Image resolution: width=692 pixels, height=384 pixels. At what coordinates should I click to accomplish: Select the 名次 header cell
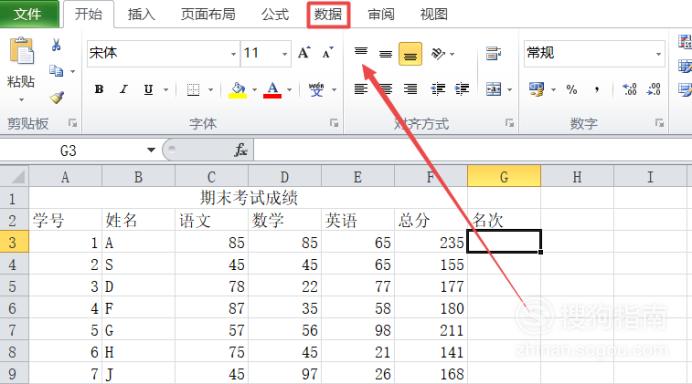click(504, 220)
